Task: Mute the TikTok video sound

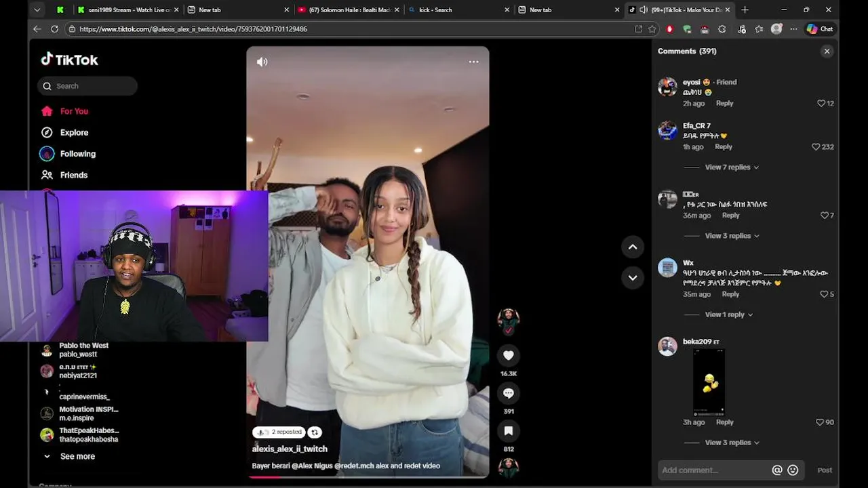Action: tap(262, 62)
